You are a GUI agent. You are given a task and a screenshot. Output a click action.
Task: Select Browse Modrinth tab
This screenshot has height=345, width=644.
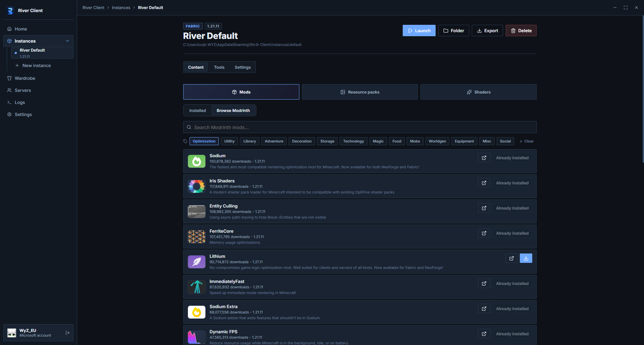point(233,110)
